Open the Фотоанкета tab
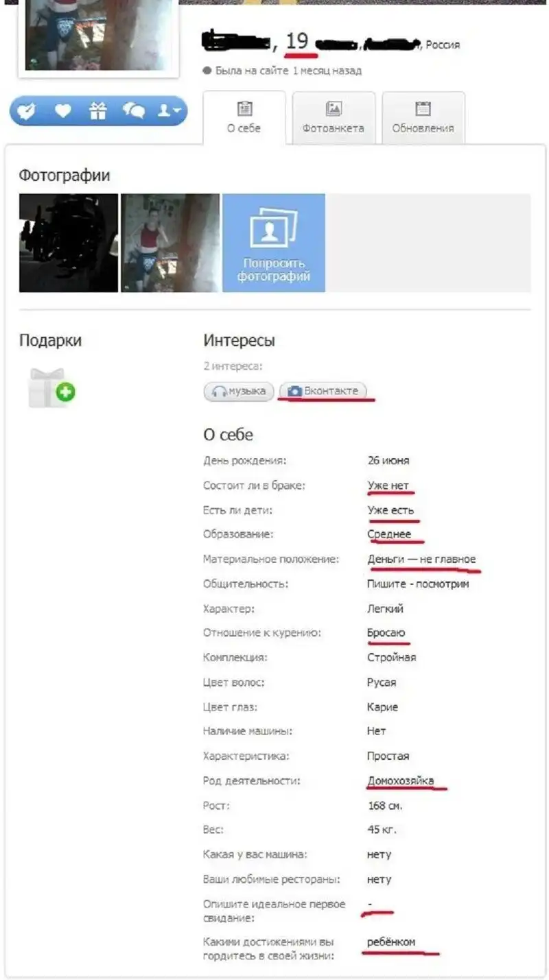Viewport: 549px width, 980px height. coord(334,117)
